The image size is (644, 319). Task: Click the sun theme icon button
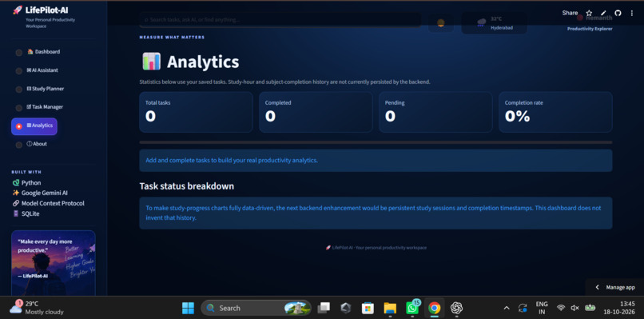click(x=441, y=23)
